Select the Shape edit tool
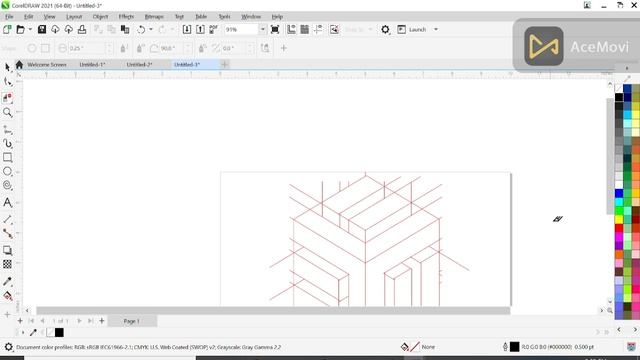This screenshot has height=360, width=640. coord(7,82)
